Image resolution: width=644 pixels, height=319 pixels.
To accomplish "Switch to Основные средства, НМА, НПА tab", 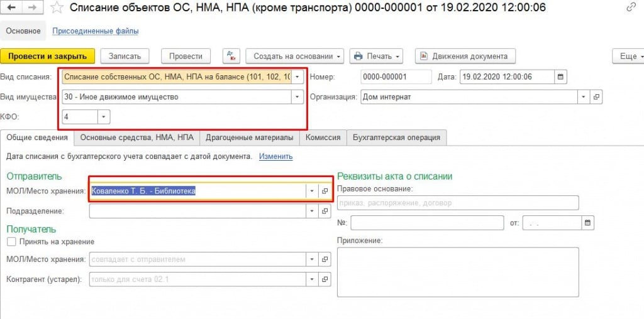I will tap(136, 138).
